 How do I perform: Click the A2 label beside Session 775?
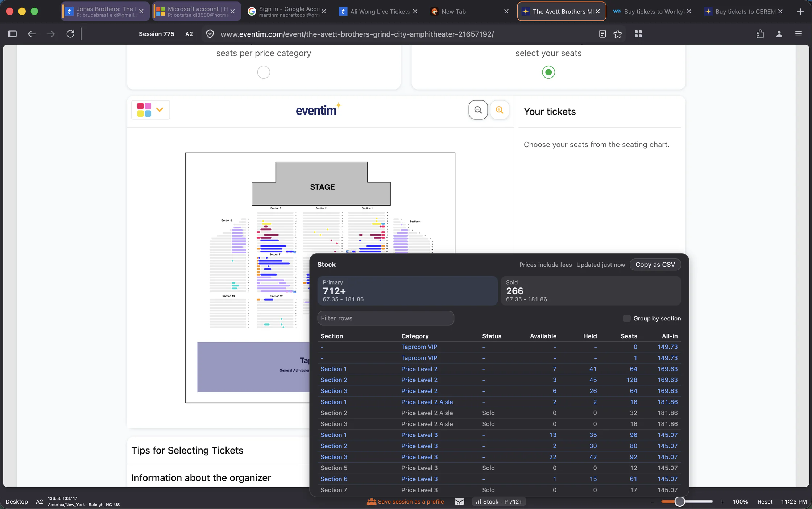(189, 34)
